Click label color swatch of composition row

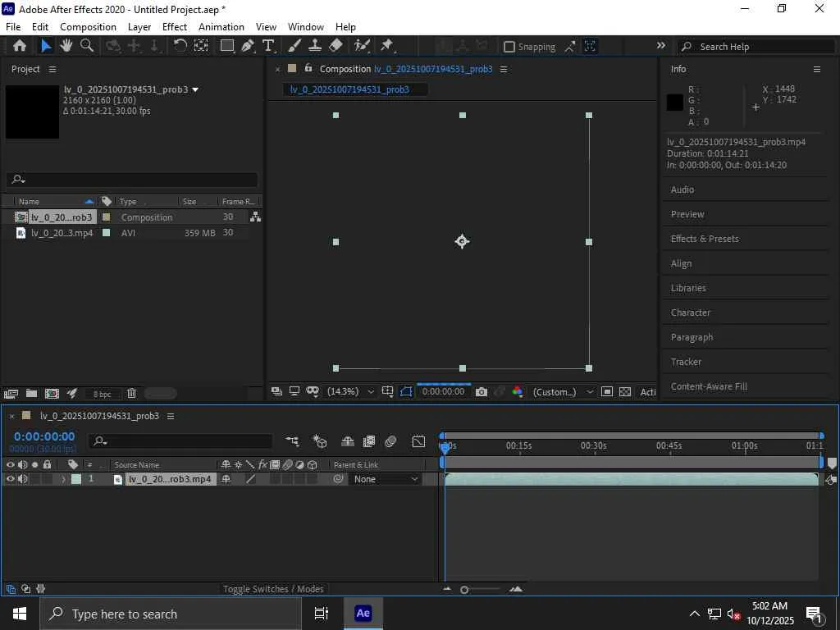coord(106,217)
